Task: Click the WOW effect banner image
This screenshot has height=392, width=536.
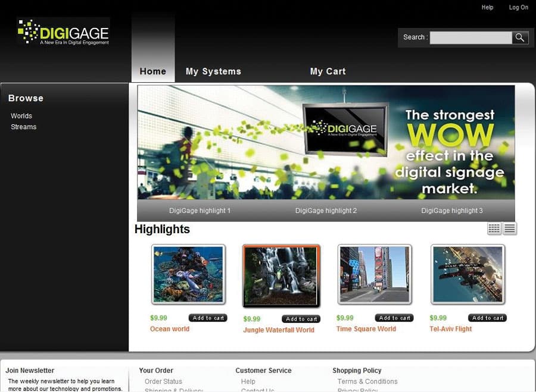Action: (326, 142)
